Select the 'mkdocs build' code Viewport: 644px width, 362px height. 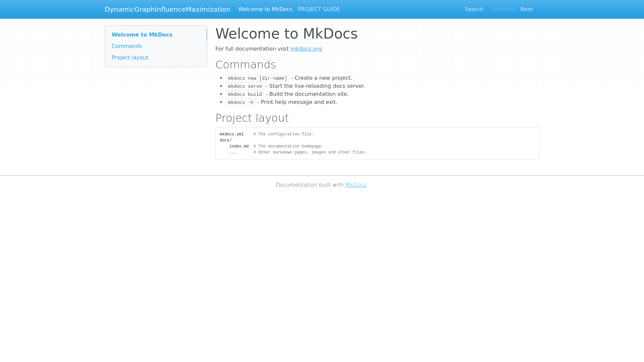tap(245, 95)
